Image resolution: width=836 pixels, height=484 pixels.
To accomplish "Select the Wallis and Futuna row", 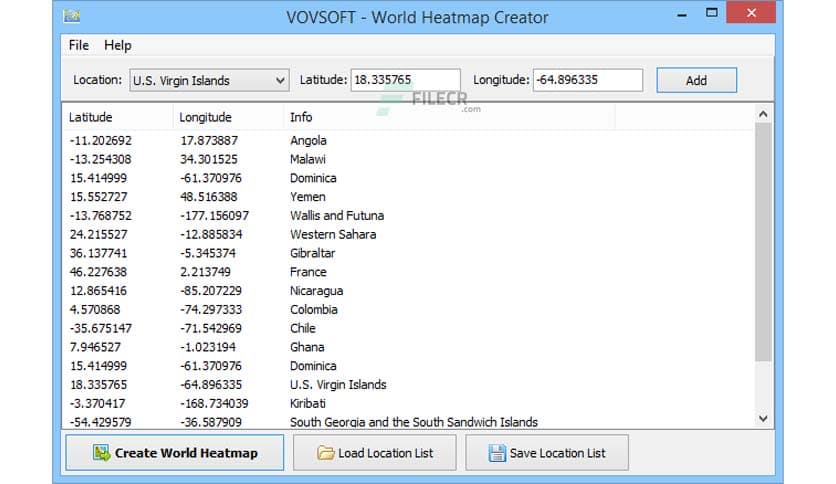I will tap(408, 216).
